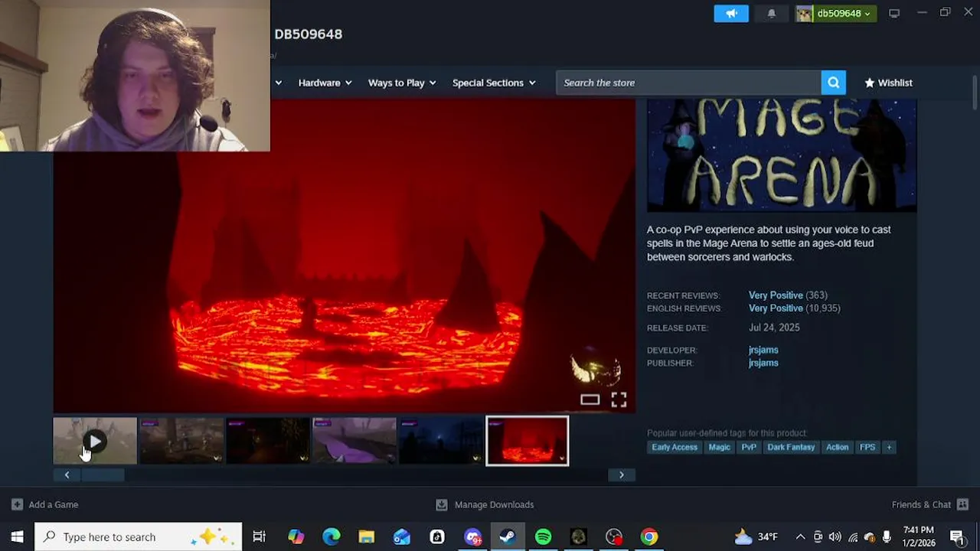This screenshot has width=980, height=551.
Task: Open recent reviews Very Positive link
Action: click(x=776, y=295)
